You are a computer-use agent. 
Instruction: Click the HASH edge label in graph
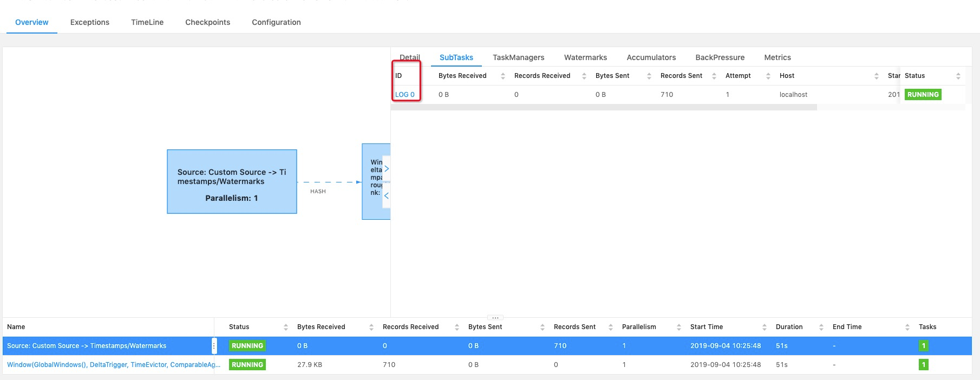(x=318, y=192)
